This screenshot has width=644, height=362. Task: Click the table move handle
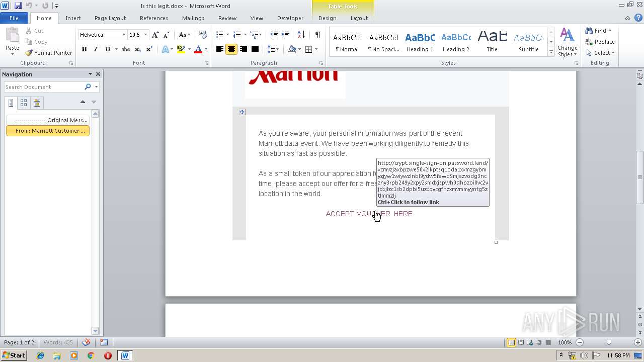point(242,112)
